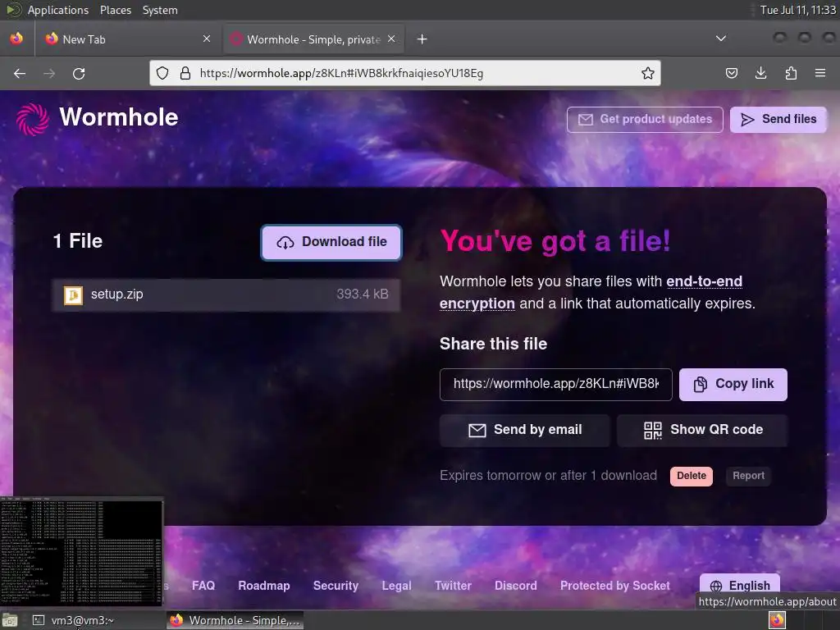
Task: Click Send by email button
Action: [x=524, y=430]
